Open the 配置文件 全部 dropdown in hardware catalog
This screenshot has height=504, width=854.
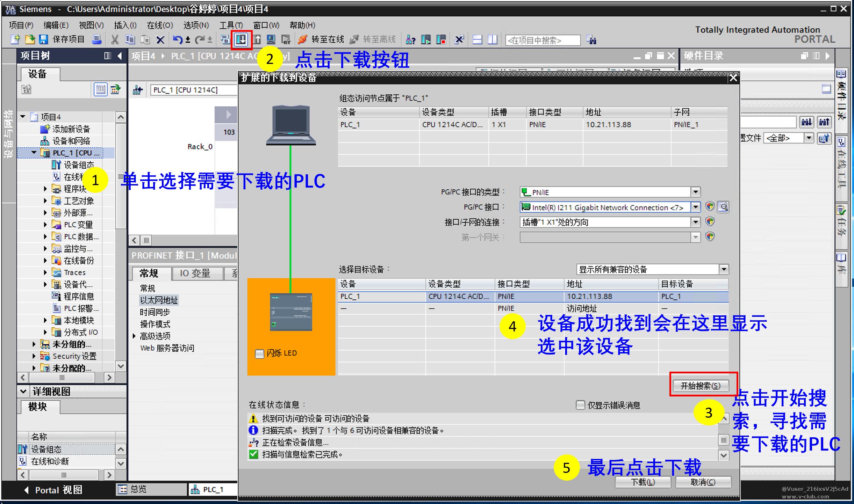[809, 138]
